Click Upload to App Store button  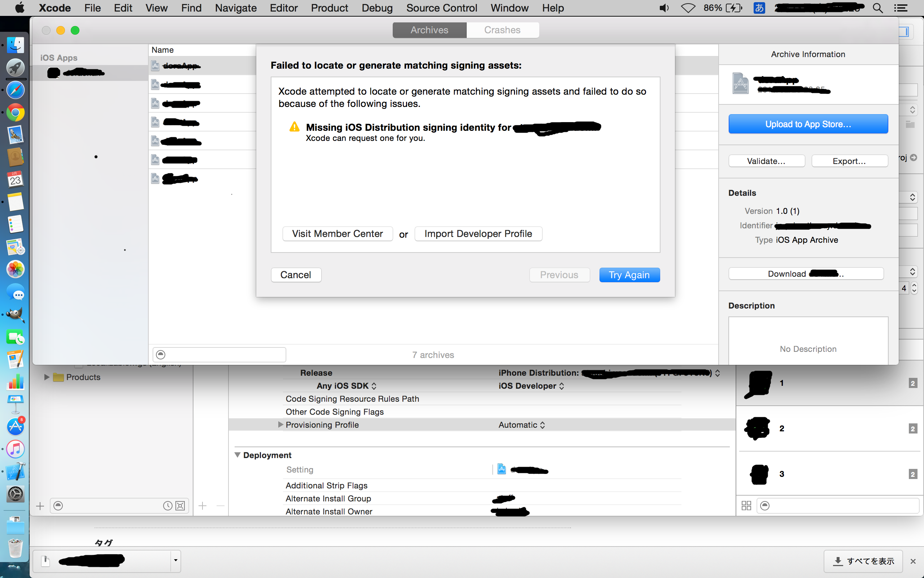click(808, 124)
